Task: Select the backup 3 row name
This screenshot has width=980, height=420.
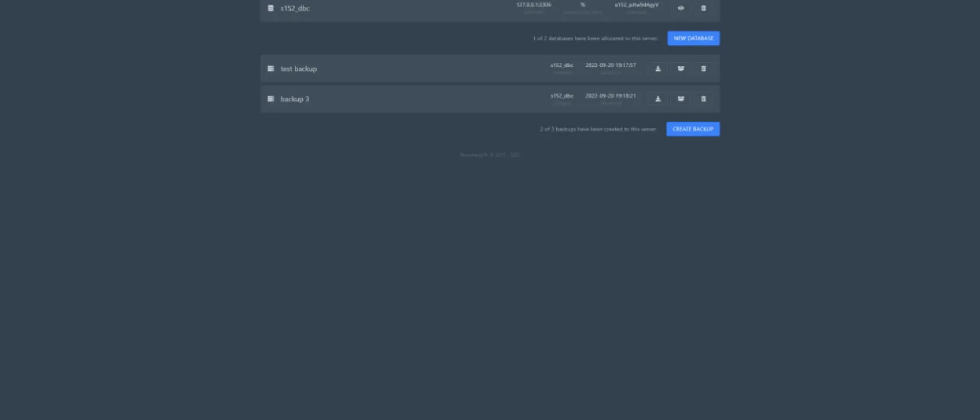Action: [x=295, y=99]
